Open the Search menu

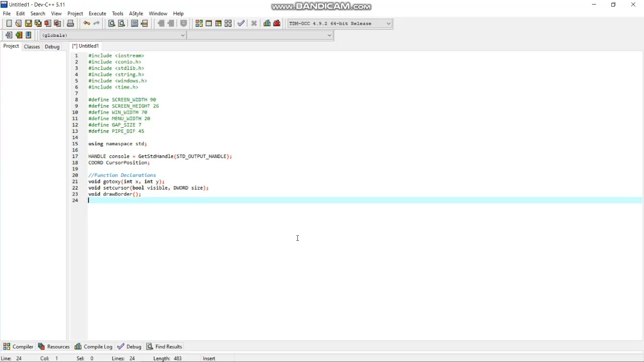click(38, 14)
